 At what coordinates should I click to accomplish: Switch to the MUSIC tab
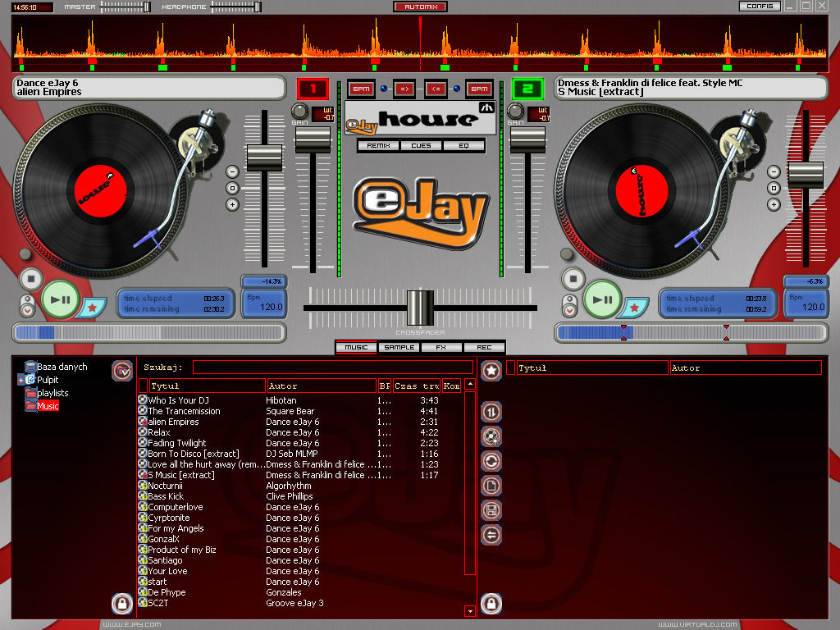(356, 348)
